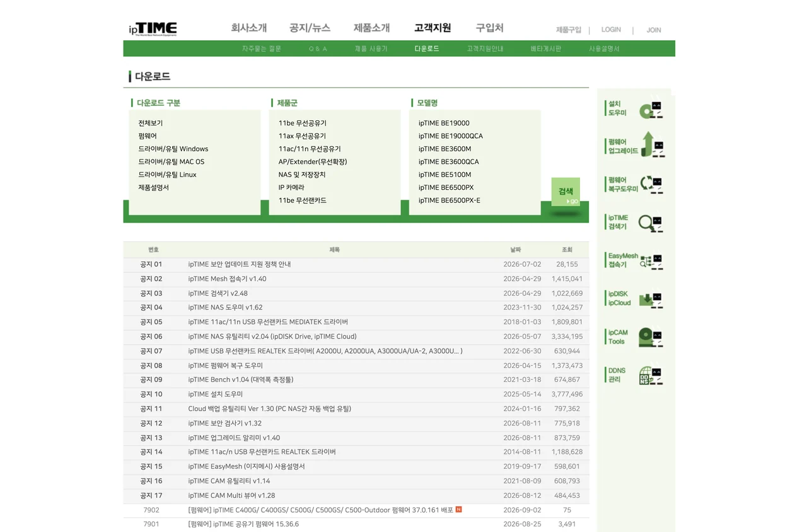Viewport: 807px width, 532px height.
Task: Open post ipTIME 보안 검사기 v1.32
Action: tap(224, 424)
